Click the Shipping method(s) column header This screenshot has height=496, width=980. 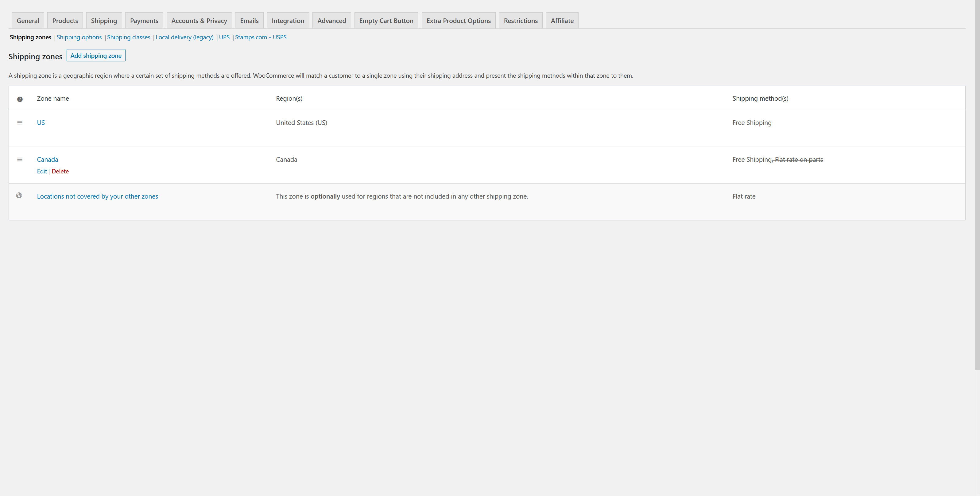[x=760, y=99]
